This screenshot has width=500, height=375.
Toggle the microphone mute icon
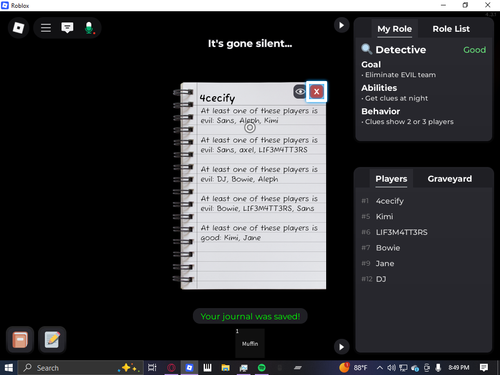coord(89,28)
